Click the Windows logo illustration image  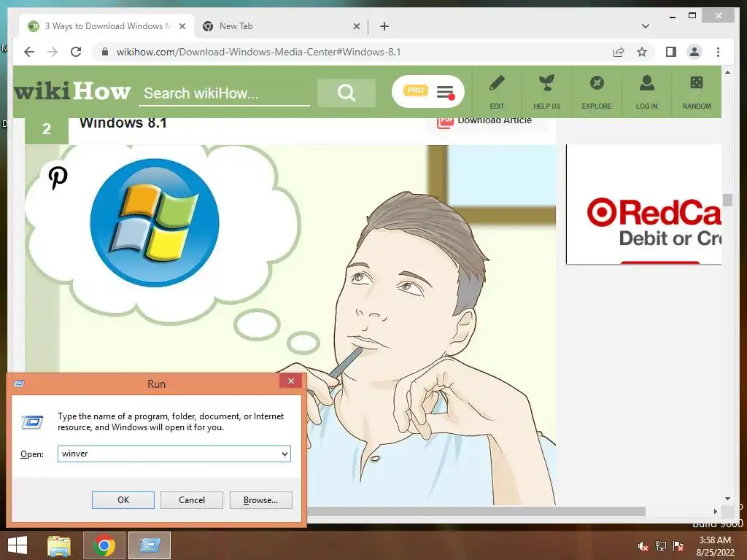155,222
